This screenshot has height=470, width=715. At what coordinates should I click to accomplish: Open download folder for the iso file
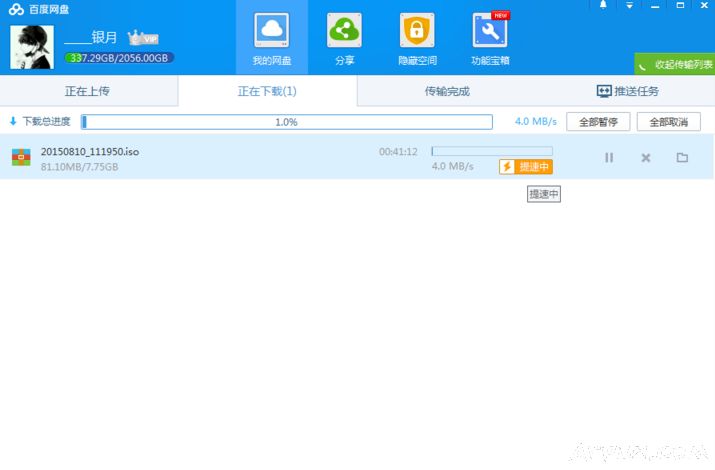click(x=682, y=158)
